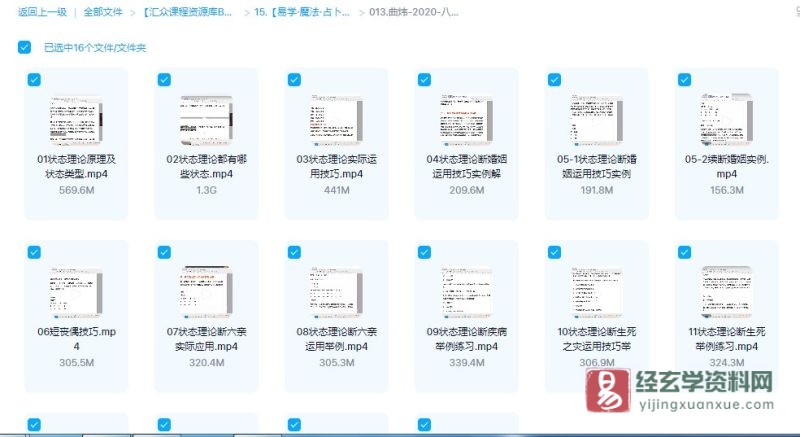The height and width of the screenshot is (437, 800).
Task: Navigate to the 15.【易学·魔法·占卜... breadcrumb folder
Action: 302,13
